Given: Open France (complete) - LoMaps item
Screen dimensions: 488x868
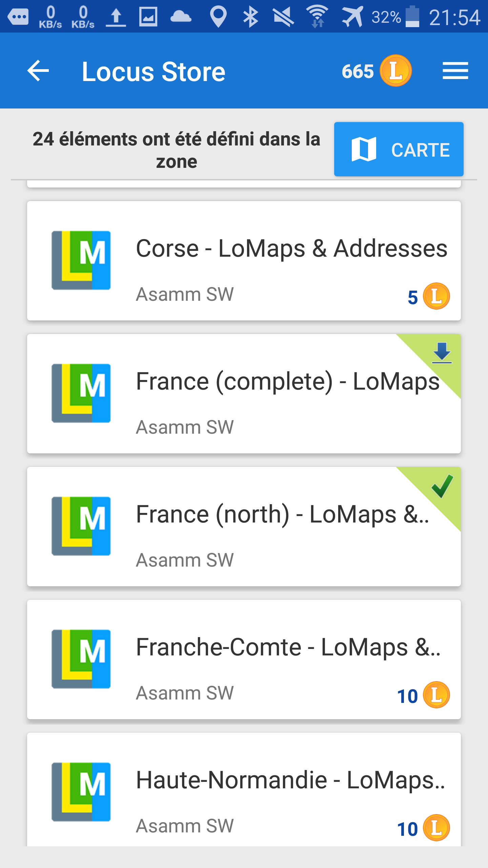Looking at the screenshot, I should [287, 381].
